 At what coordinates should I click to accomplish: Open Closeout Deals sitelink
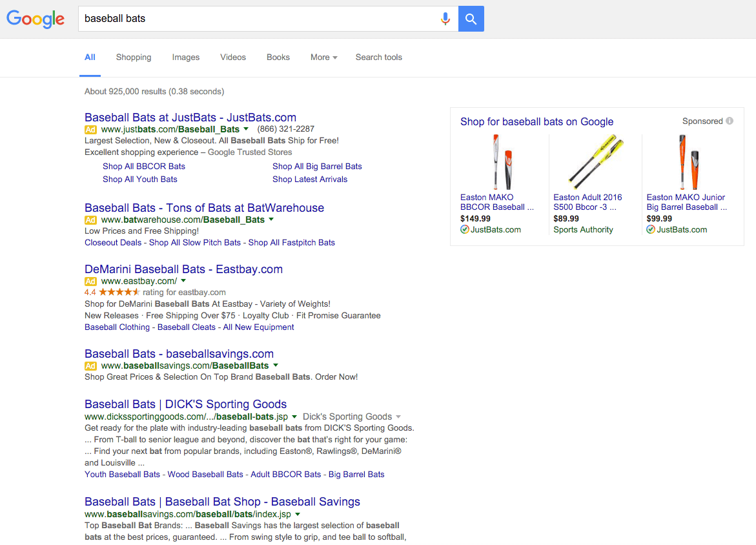point(113,243)
